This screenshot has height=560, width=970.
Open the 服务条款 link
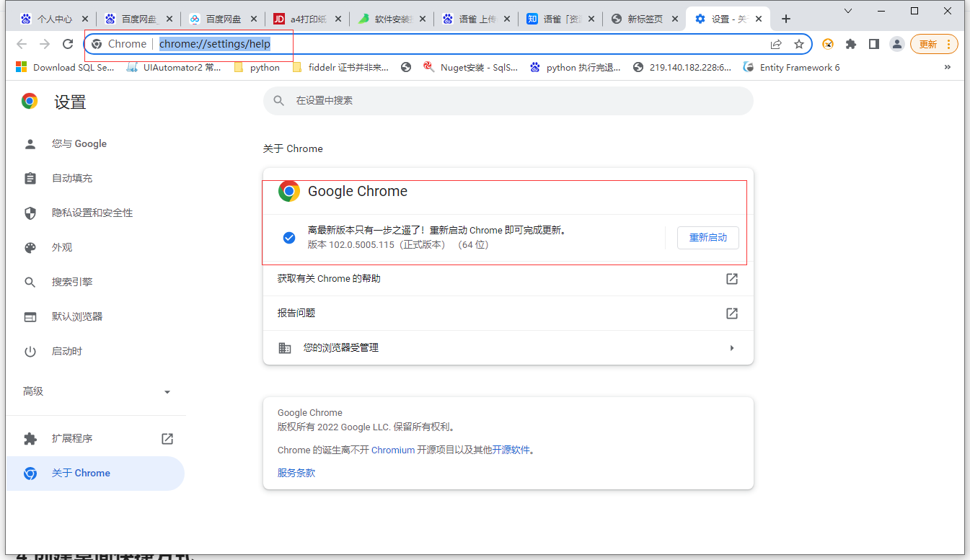(x=296, y=473)
